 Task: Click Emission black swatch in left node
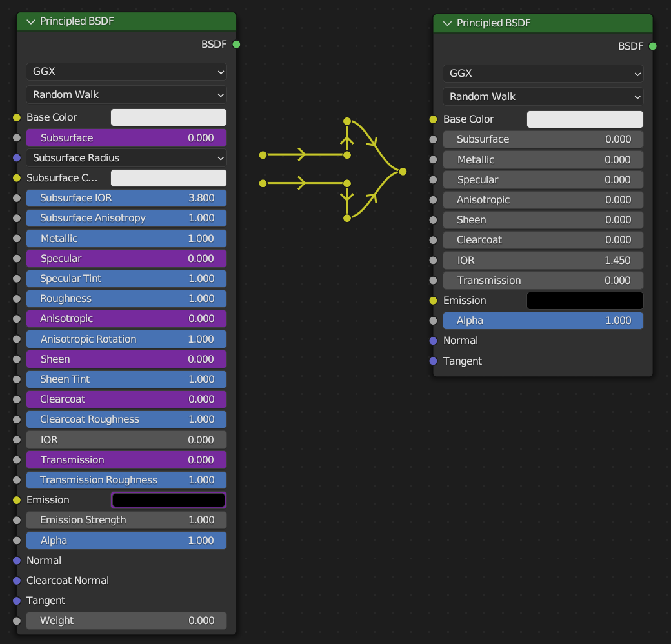pyautogui.click(x=168, y=500)
